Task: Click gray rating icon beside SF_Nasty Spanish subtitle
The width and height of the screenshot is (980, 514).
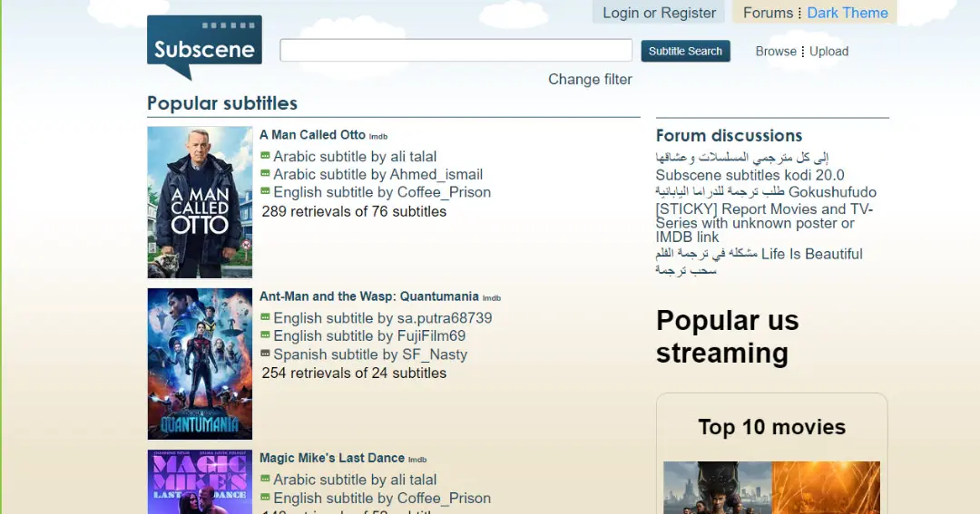Action: coord(265,354)
